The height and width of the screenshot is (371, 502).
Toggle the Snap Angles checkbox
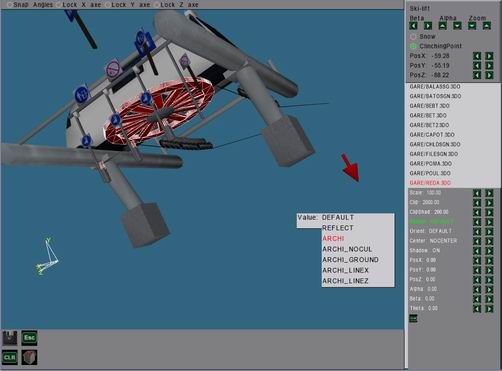point(9,5)
